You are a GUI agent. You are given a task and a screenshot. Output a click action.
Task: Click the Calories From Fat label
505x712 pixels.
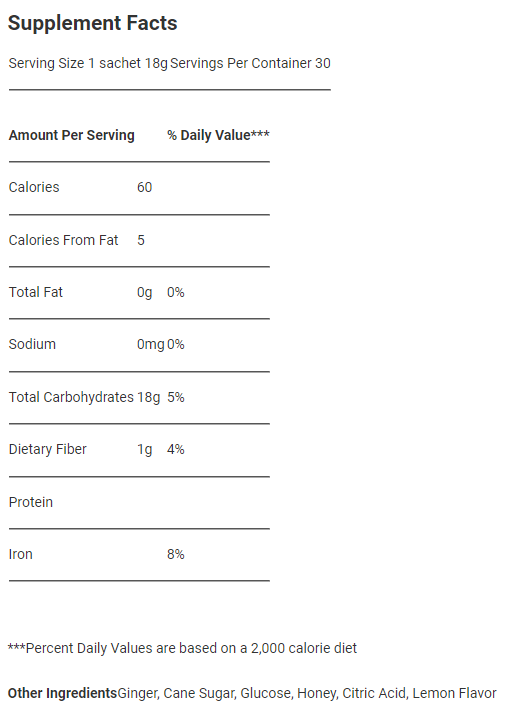click(64, 240)
